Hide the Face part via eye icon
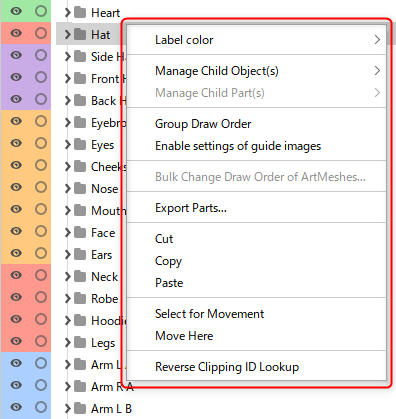Image resolution: width=396 pixels, height=419 pixels. pos(16,231)
